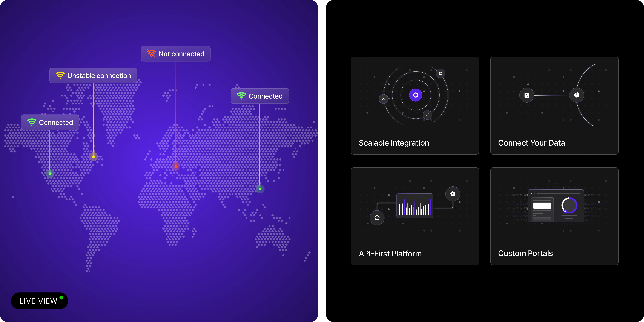Open the Connect Your Data card title
This screenshot has height=322, width=644.
[531, 143]
